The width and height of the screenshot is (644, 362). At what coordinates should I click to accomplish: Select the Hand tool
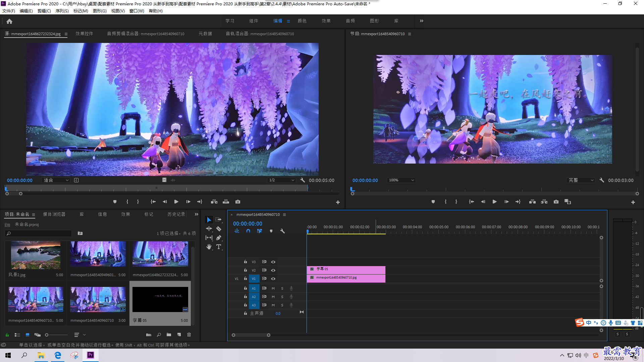tap(209, 247)
